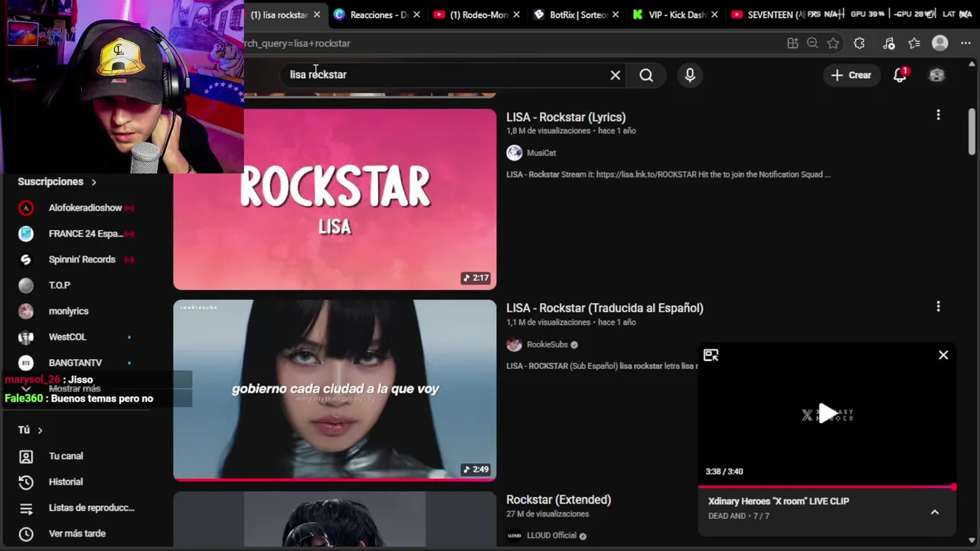Open MusiCat channel name

point(541,153)
